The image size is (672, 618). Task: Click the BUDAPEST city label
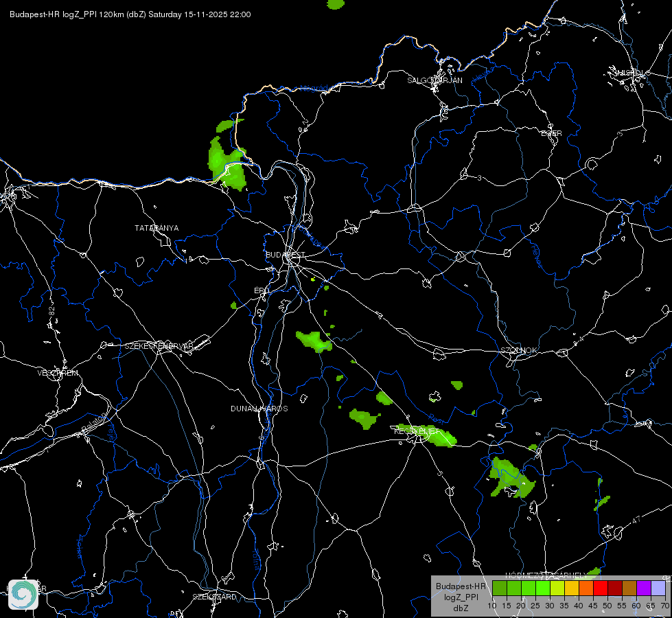[x=286, y=255]
